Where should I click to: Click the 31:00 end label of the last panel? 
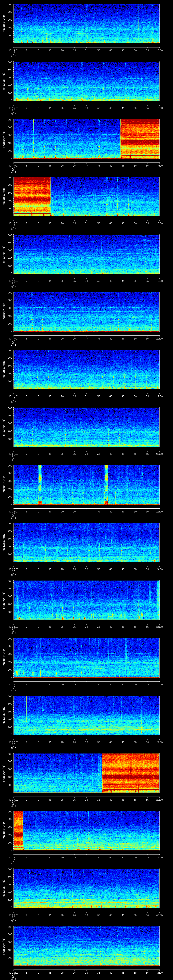point(160,973)
